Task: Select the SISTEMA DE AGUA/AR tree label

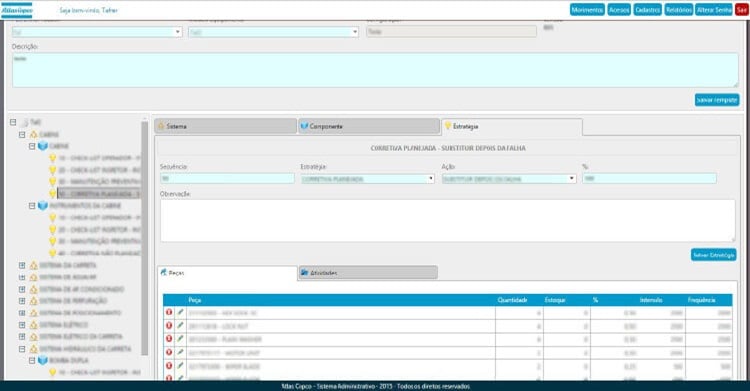Action: tap(67, 277)
